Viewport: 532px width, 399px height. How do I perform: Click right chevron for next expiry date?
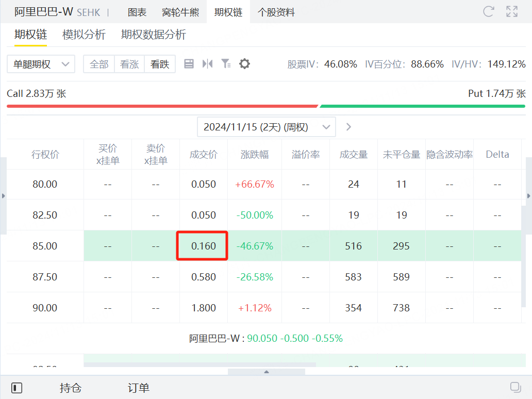point(348,126)
